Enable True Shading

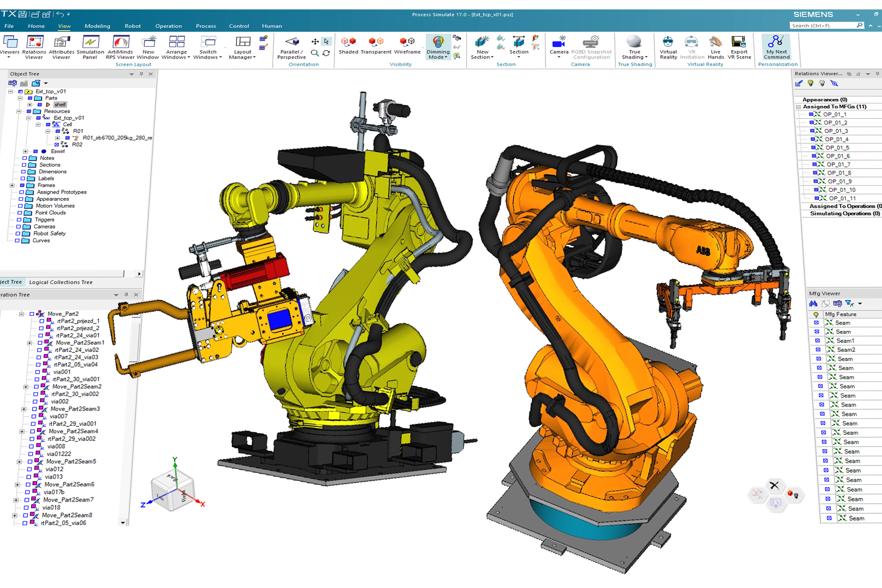635,48
